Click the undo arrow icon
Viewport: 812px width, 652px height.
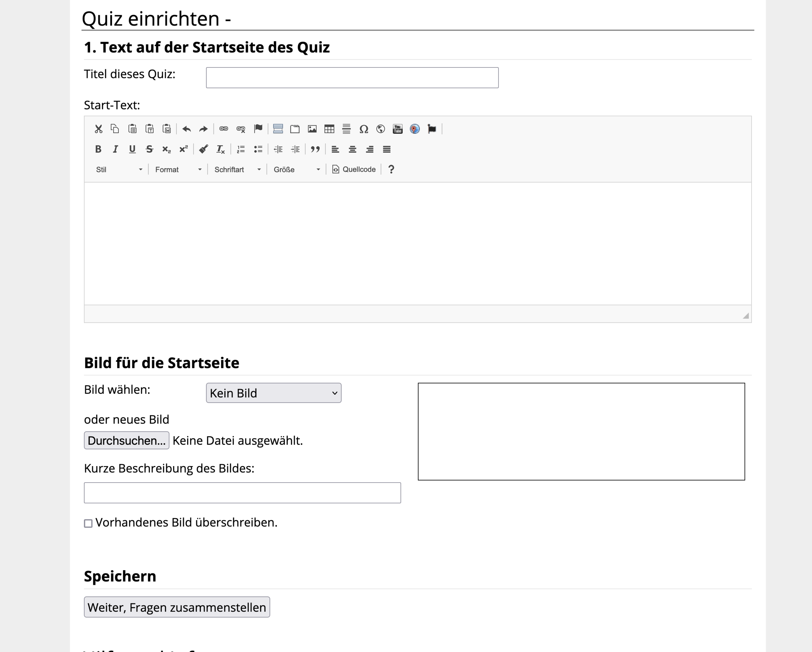pos(187,129)
